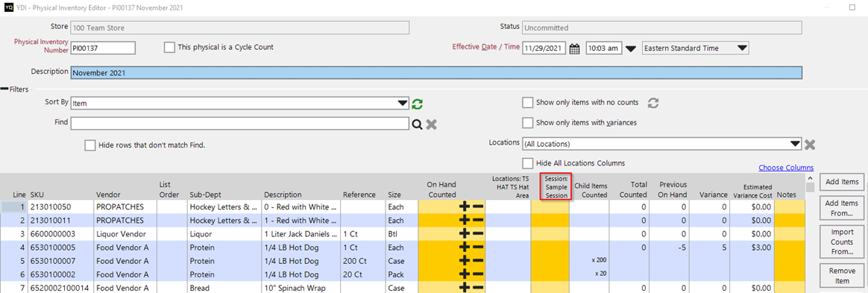This screenshot has width=868, height=293.
Task: Click the gray refresh icon beside no counts
Action: (x=654, y=103)
